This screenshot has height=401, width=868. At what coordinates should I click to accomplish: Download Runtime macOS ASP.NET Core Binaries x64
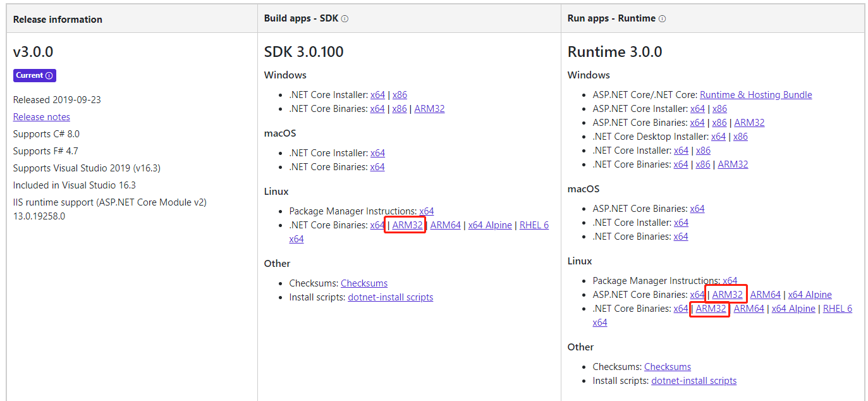click(x=697, y=209)
